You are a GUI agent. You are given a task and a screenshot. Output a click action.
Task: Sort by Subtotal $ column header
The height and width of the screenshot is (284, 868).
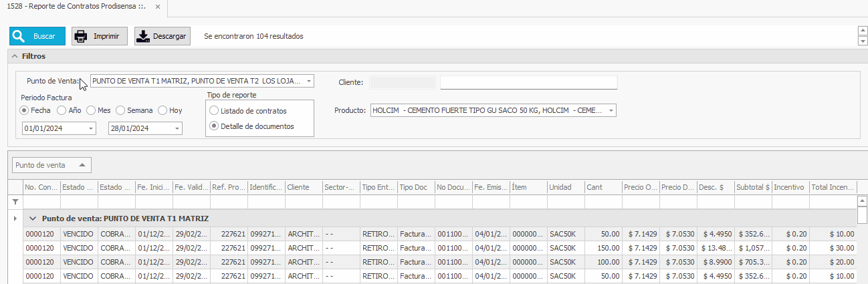753,188
